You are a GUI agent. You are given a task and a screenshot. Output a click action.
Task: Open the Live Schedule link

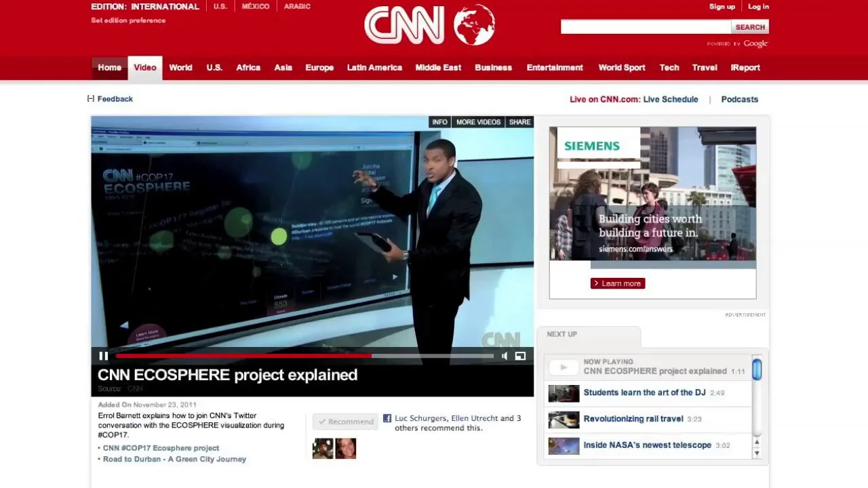pyautogui.click(x=671, y=99)
